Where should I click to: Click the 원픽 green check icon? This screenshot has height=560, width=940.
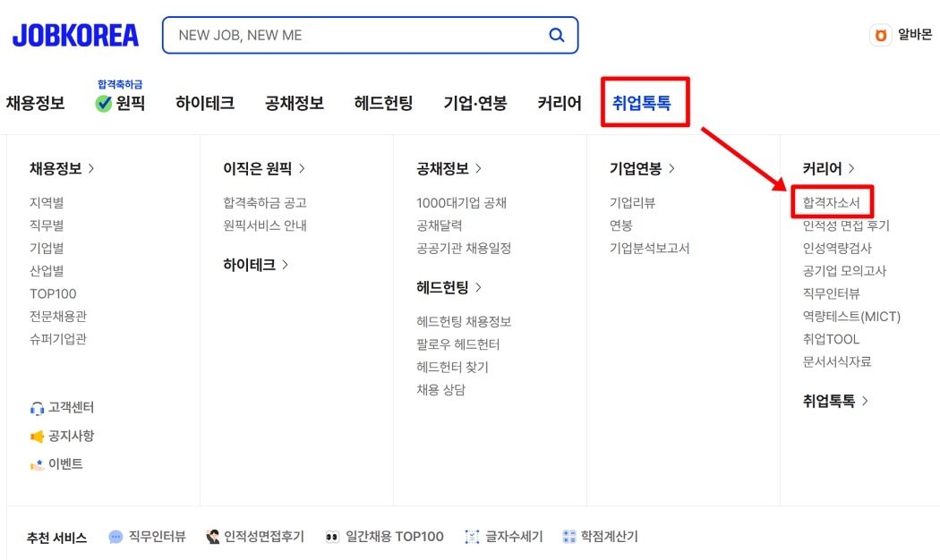(x=104, y=104)
